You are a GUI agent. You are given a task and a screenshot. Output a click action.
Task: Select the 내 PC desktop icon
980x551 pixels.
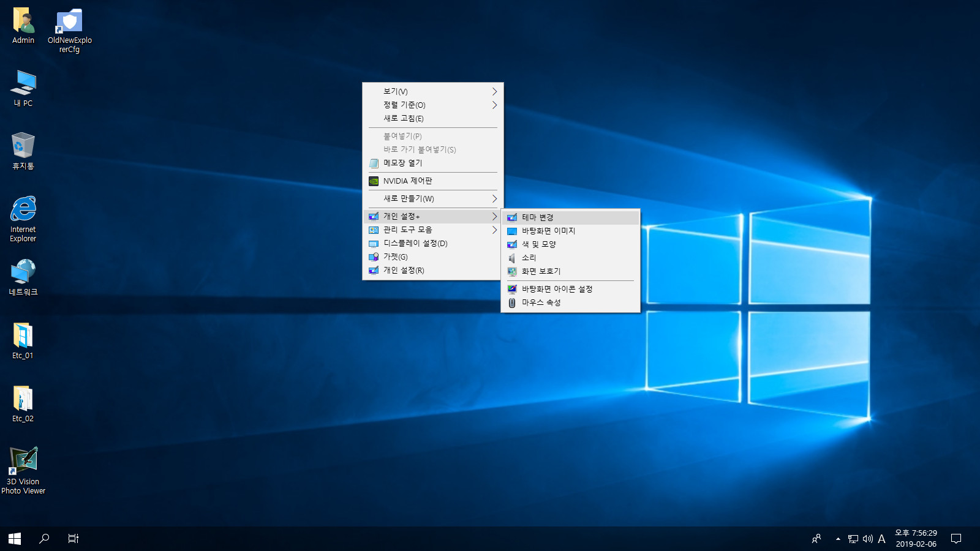(x=23, y=88)
